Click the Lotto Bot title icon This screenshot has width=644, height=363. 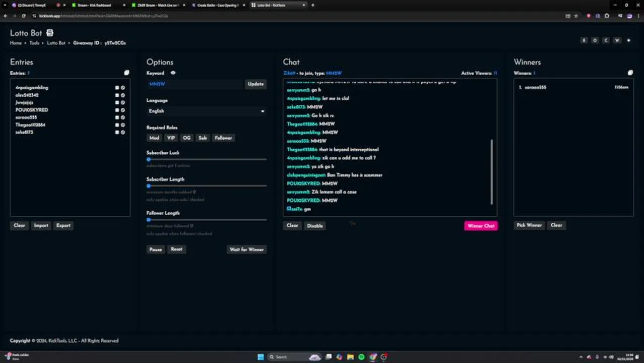[49, 33]
